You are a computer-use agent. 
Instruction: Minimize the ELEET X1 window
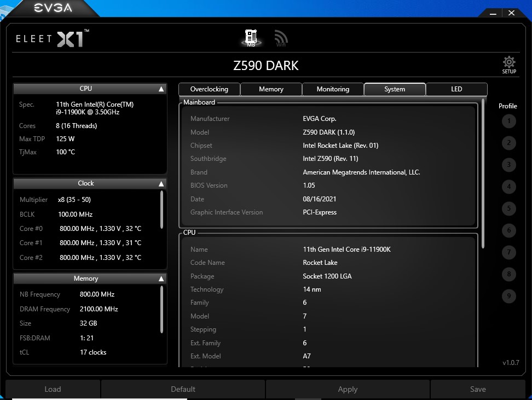(x=493, y=14)
